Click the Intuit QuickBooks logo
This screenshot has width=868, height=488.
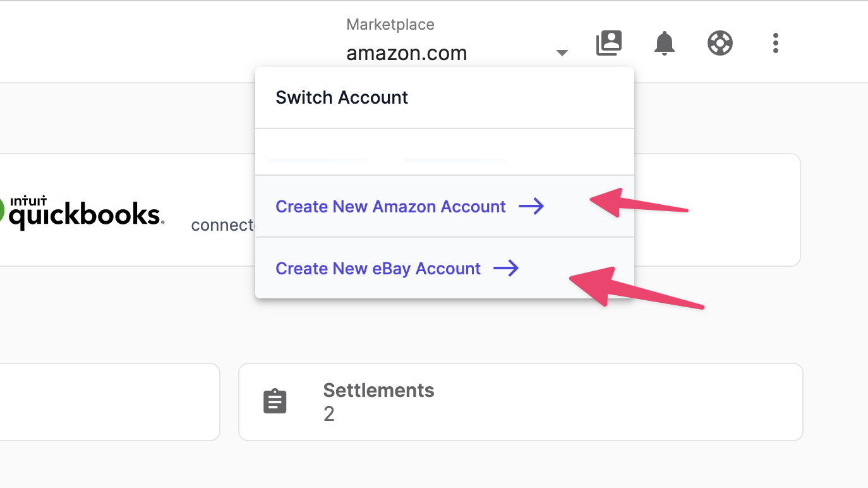click(82, 213)
